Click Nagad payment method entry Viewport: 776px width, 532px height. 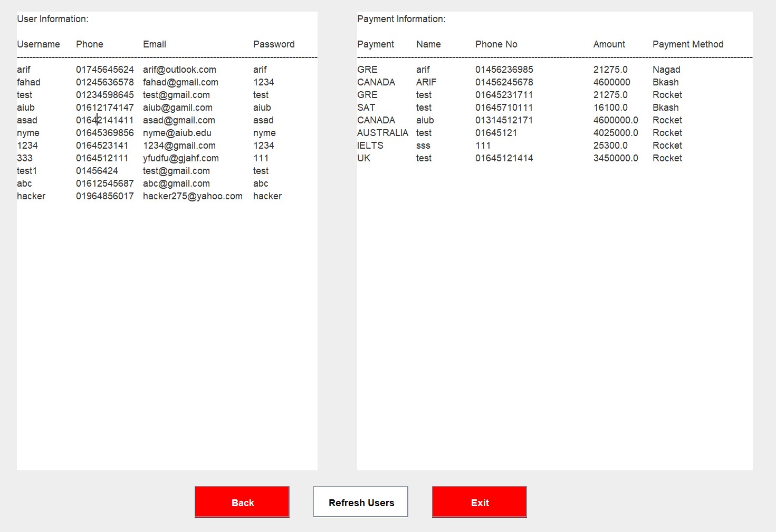[666, 70]
